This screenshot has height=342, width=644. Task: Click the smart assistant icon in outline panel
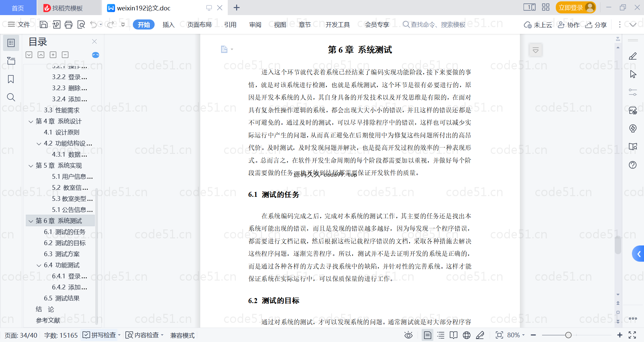click(96, 55)
